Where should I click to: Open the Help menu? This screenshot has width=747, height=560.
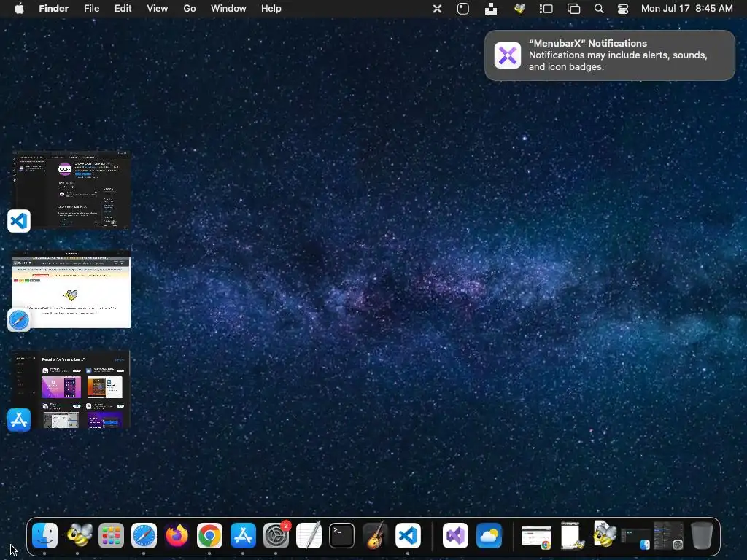[271, 9]
